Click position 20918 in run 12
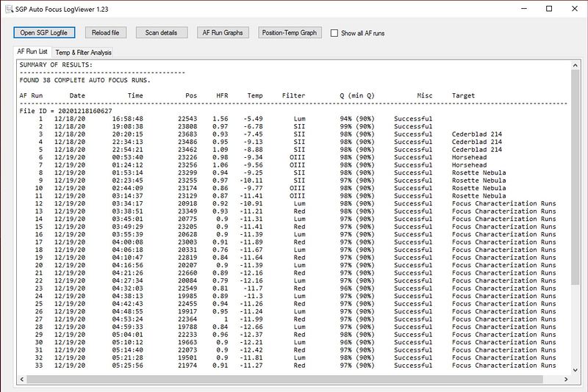 tap(187, 203)
